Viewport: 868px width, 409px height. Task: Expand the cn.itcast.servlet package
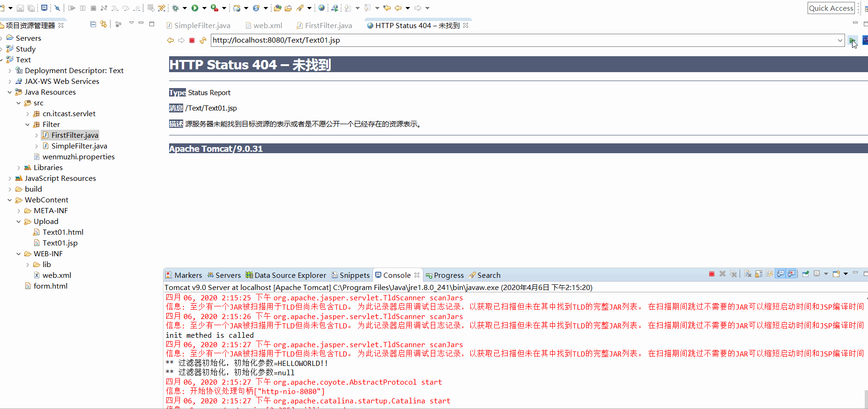tap(28, 114)
